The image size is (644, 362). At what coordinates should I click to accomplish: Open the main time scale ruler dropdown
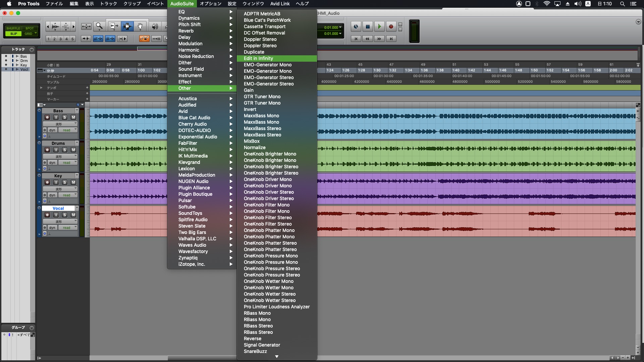point(42,71)
